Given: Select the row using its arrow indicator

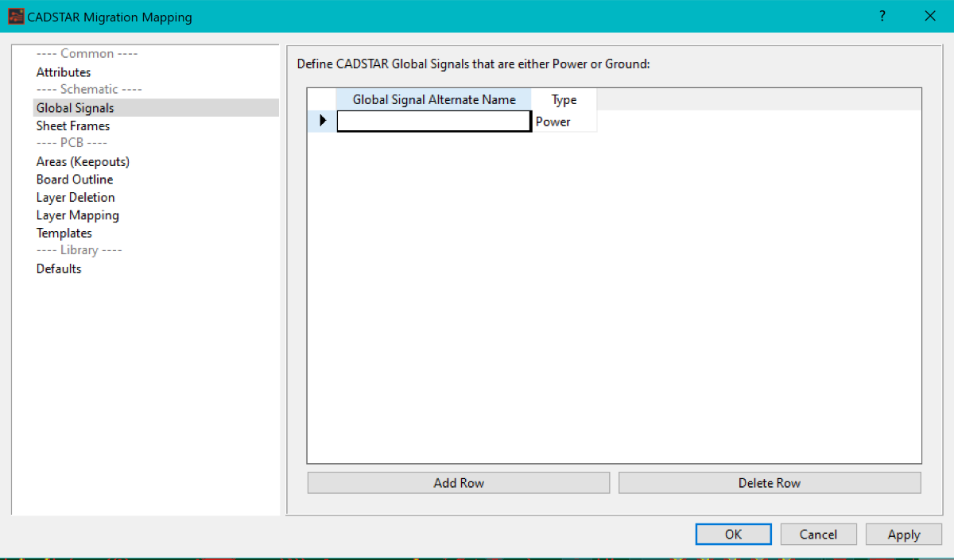Looking at the screenshot, I should [x=322, y=121].
